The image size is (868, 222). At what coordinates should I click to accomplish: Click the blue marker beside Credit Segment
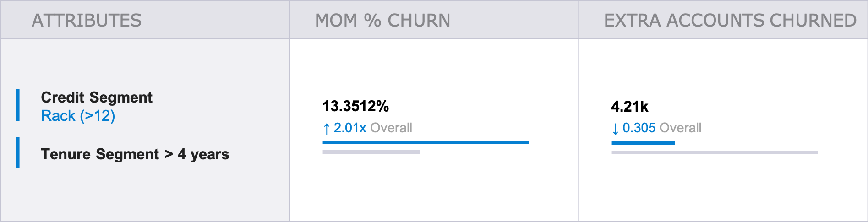pos(18,105)
